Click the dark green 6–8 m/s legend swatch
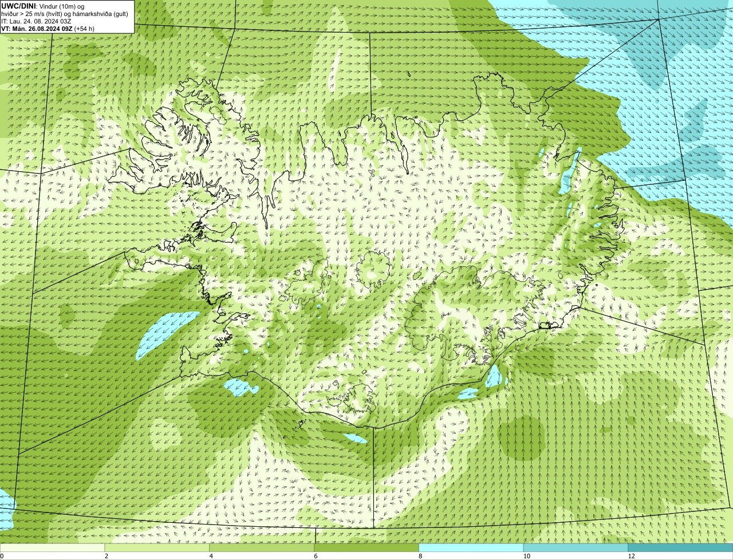 coord(366,547)
